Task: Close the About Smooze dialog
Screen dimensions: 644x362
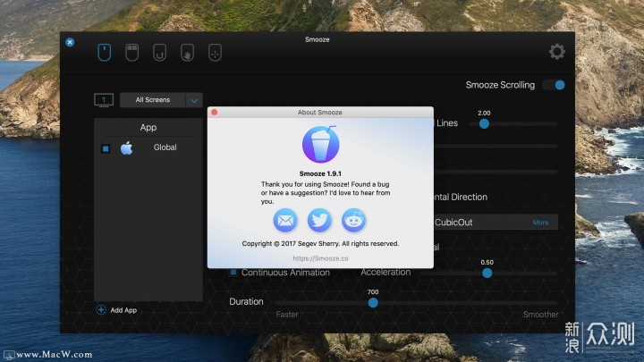Action: (x=215, y=112)
